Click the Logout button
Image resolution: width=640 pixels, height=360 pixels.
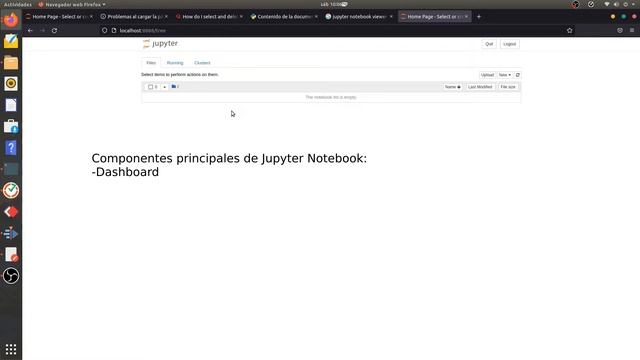[x=509, y=44]
